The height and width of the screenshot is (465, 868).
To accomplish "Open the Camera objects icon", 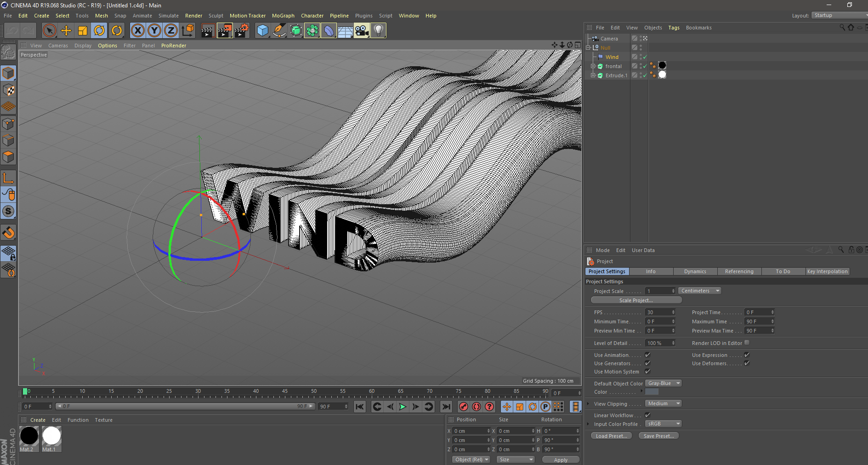I will (x=362, y=31).
